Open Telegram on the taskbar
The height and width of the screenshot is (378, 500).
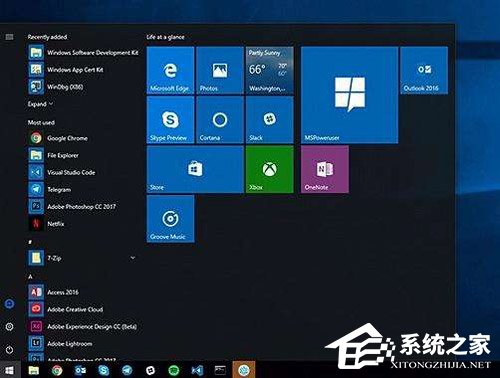127,370
